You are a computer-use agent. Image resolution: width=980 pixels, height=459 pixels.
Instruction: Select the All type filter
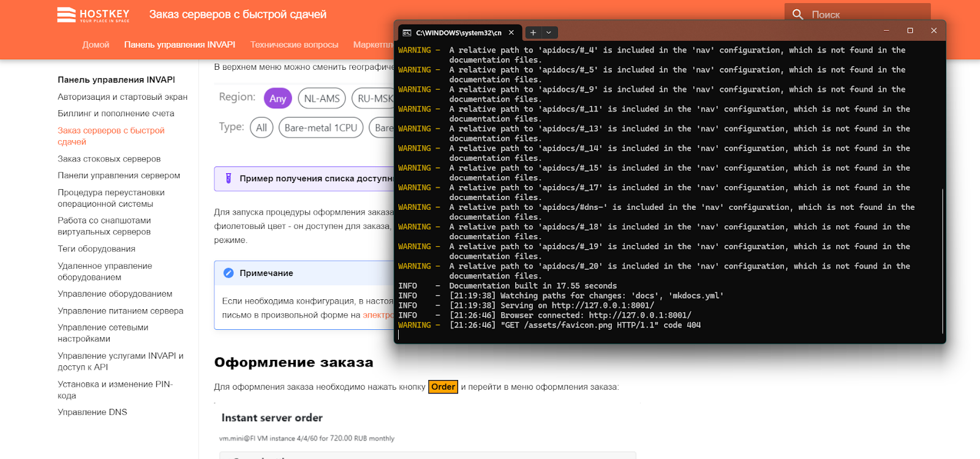(x=262, y=128)
